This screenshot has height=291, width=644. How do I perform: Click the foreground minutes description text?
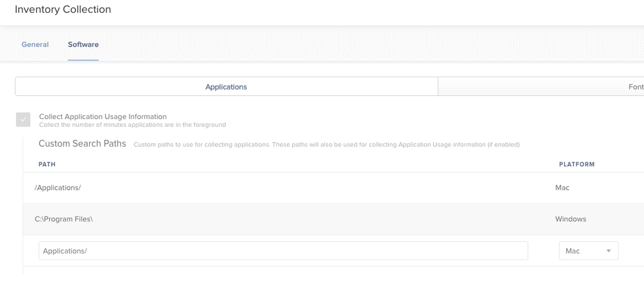[132, 124]
